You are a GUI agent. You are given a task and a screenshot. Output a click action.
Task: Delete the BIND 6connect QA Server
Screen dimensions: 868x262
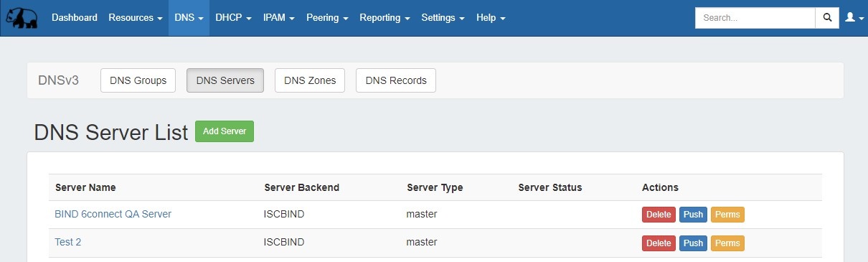(659, 215)
